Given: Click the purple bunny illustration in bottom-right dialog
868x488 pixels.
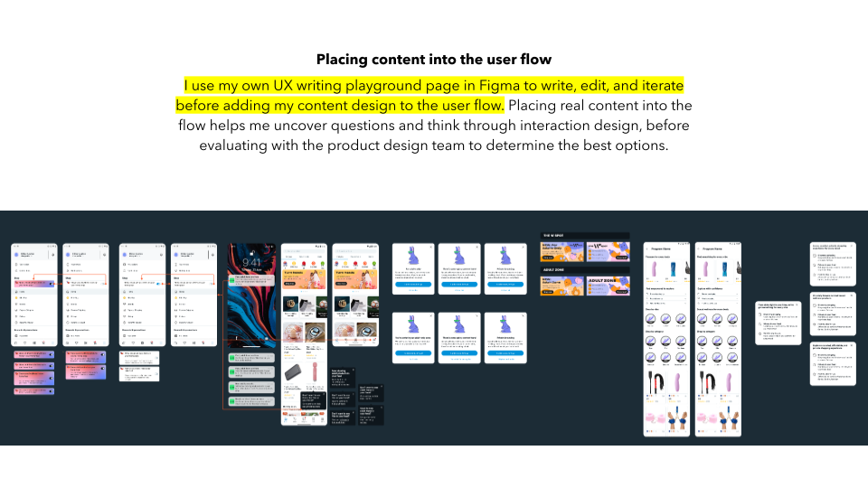Looking at the screenshot, I should pos(505,324).
